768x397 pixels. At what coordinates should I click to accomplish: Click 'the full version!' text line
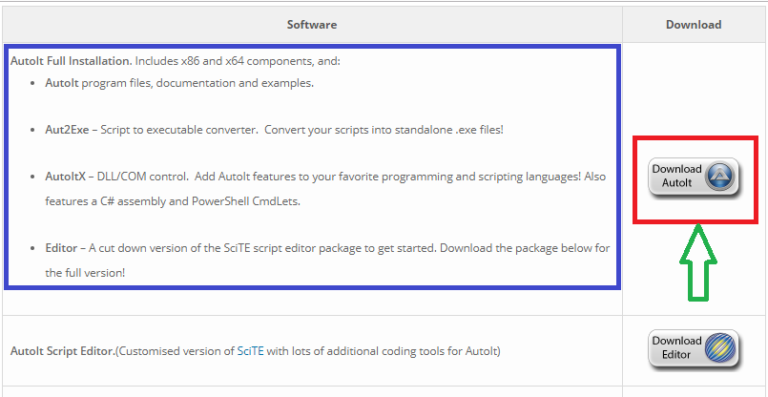pos(85,273)
